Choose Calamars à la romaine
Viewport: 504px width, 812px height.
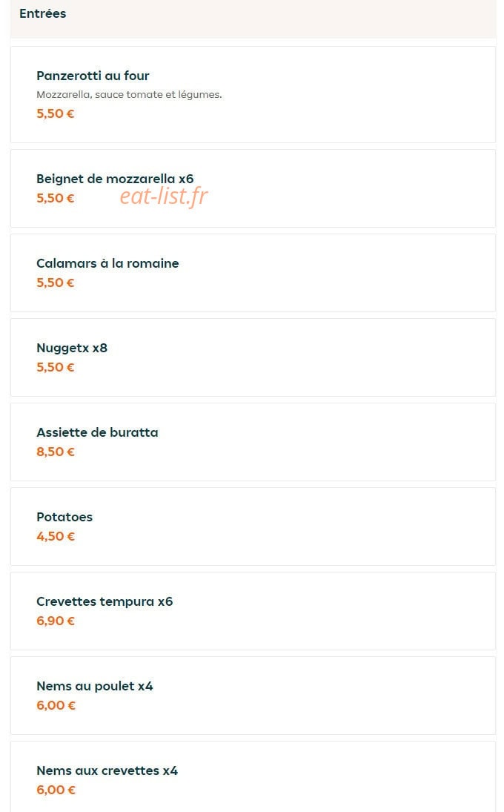click(x=253, y=273)
